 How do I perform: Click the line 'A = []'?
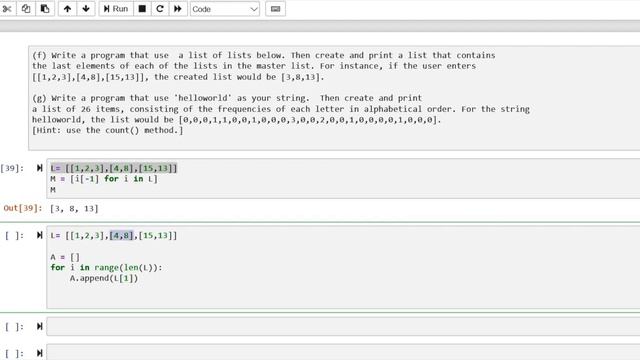click(65, 257)
